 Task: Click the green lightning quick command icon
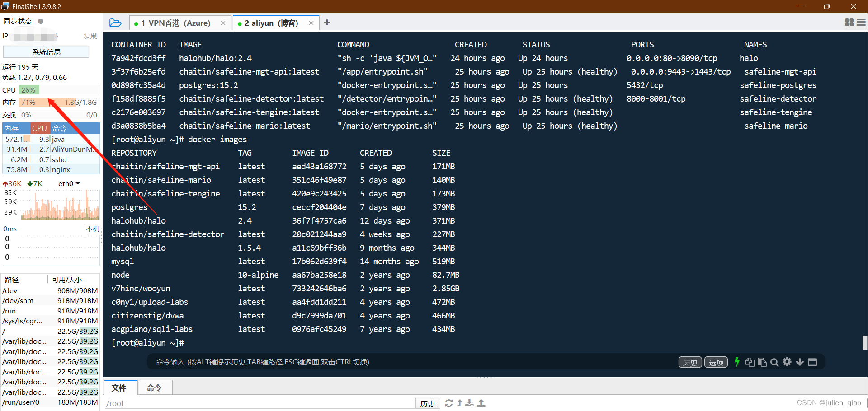tap(737, 362)
